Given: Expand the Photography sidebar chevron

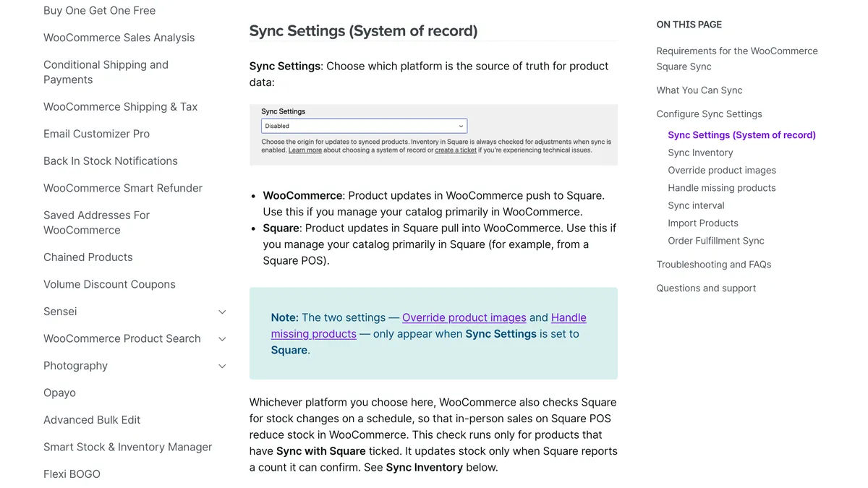Looking at the screenshot, I should (222, 366).
